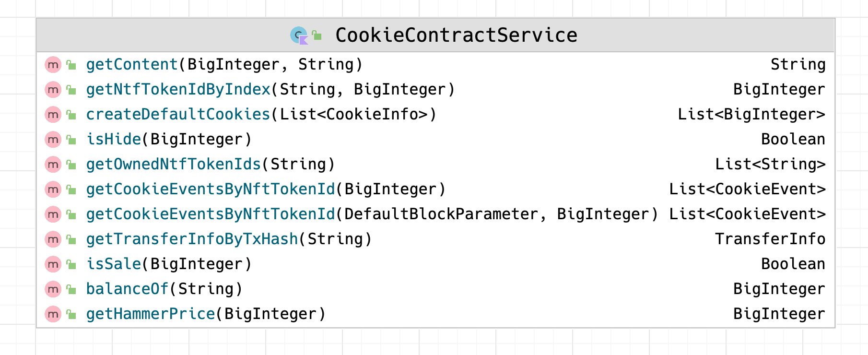Select the getNtfTokenIdByIndex method name
868x355 pixels.
[178, 89]
